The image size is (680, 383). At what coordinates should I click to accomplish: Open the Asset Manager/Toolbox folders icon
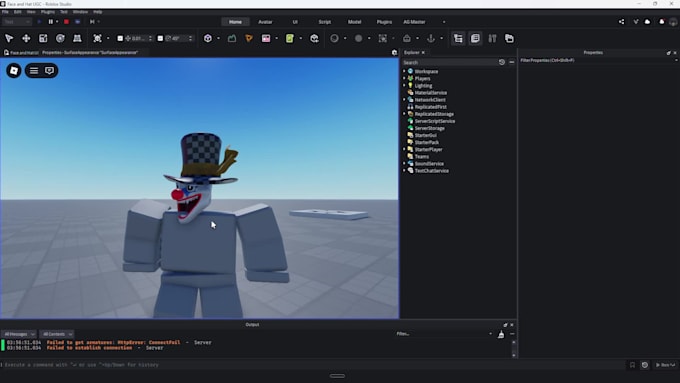point(509,39)
